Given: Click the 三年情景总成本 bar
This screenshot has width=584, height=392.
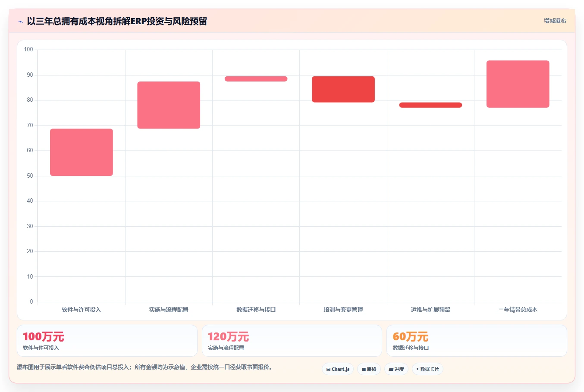Looking at the screenshot, I should point(518,84).
